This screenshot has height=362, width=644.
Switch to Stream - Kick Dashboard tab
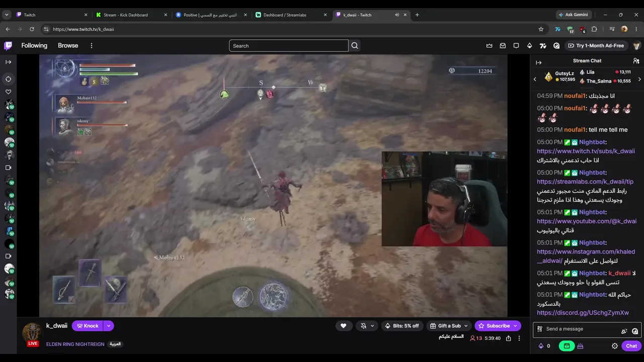pos(132,15)
